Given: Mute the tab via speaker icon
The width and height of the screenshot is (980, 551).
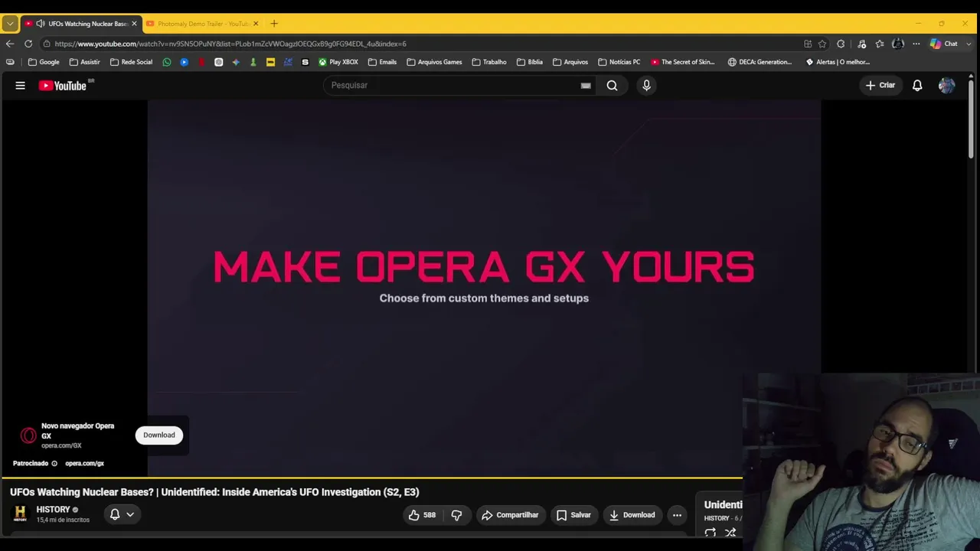Looking at the screenshot, I should 41,24.
